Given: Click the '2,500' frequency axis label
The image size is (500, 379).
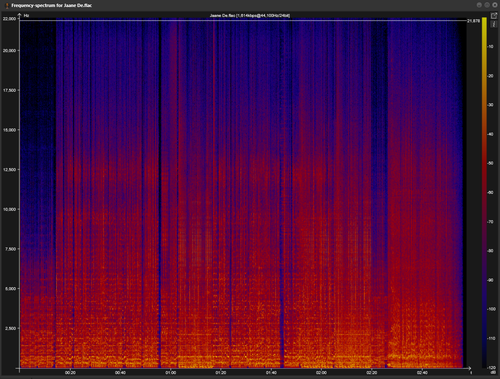Looking at the screenshot, I should click(x=10, y=328).
